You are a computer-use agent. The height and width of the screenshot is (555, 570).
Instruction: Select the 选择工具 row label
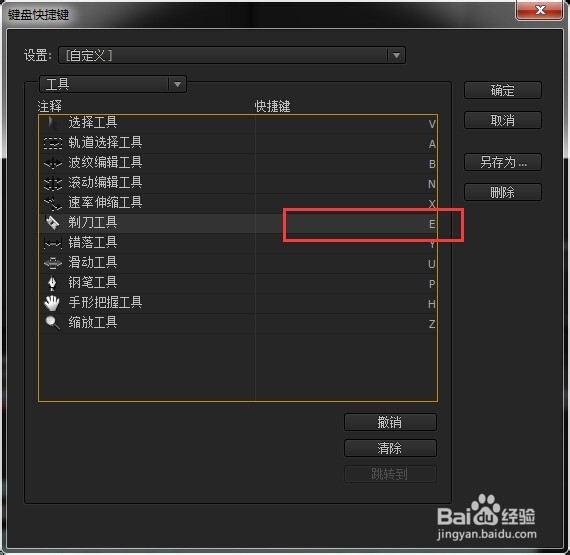coord(93,122)
